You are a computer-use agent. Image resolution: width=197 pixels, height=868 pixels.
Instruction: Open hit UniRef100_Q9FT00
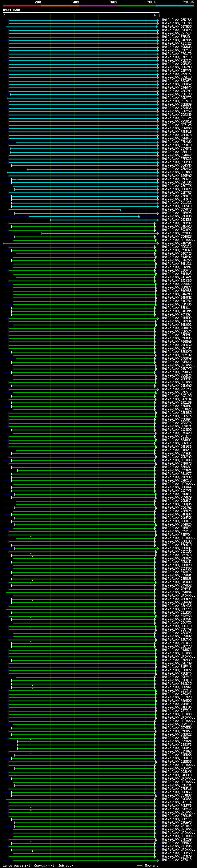tap(177, 23)
